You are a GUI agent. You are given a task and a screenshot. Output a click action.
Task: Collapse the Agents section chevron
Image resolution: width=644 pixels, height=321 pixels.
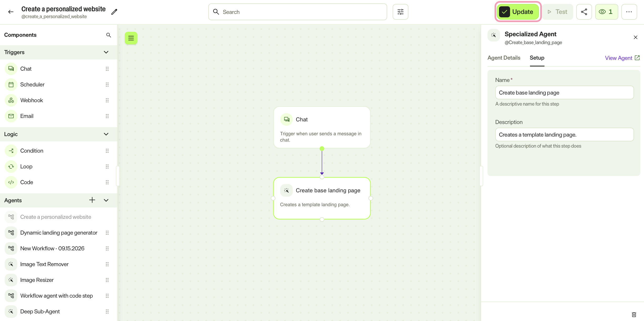coord(106,200)
